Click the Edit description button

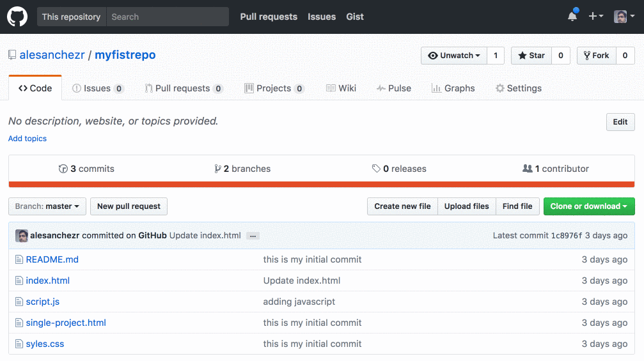pos(620,122)
